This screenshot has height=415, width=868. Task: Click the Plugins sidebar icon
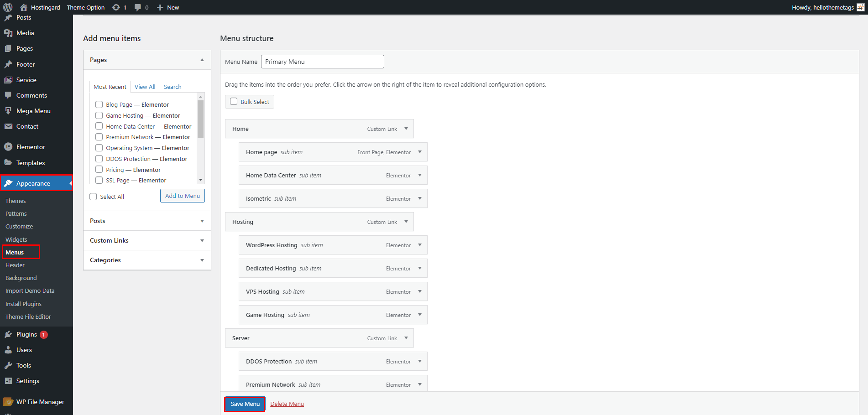(8, 334)
